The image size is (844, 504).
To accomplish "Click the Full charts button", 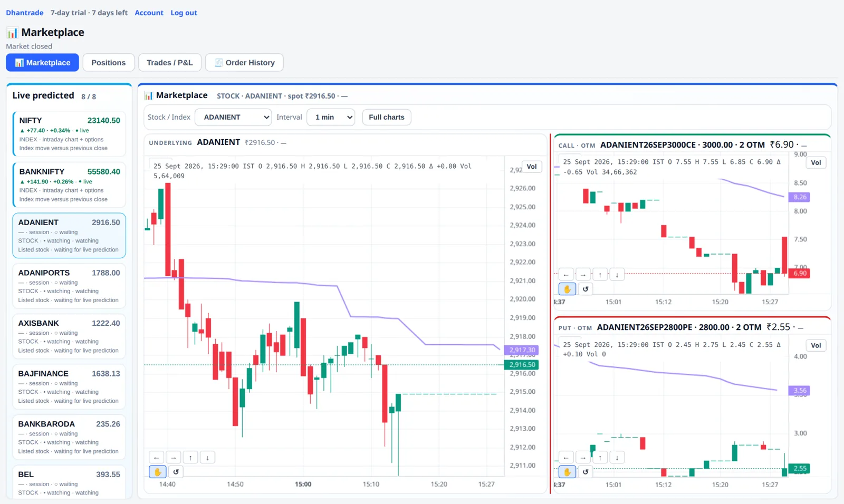I will click(x=387, y=117).
